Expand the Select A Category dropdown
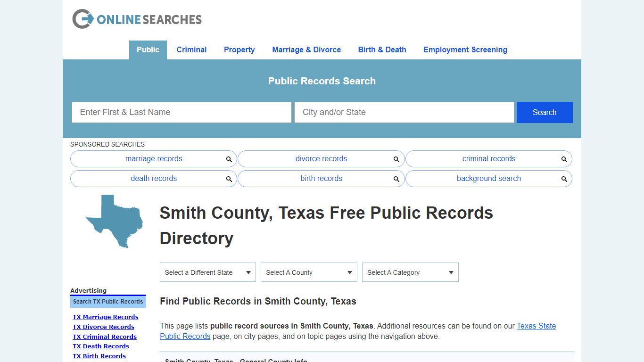The image size is (644, 362). tap(410, 272)
